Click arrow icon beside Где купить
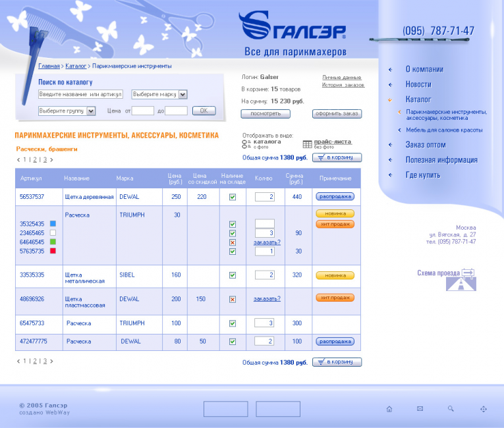 pyautogui.click(x=390, y=175)
